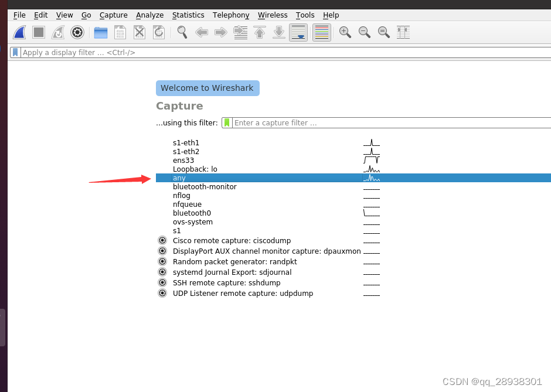Start capturing packets with shark fin icon
The width and height of the screenshot is (551, 392).
(x=20, y=32)
